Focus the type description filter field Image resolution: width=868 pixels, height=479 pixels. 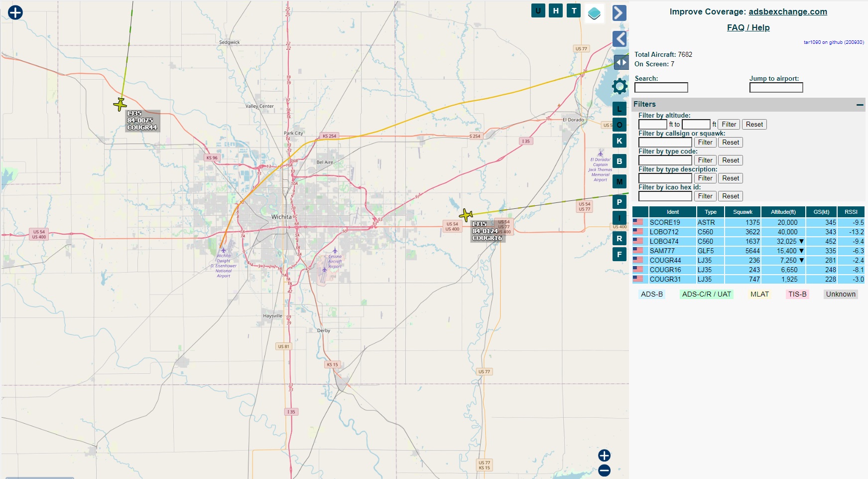(665, 178)
